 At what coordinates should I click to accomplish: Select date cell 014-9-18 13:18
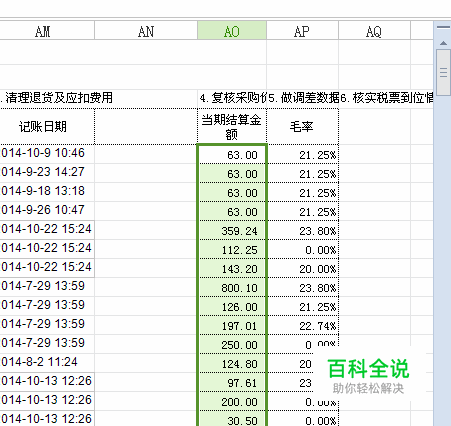pos(47,191)
